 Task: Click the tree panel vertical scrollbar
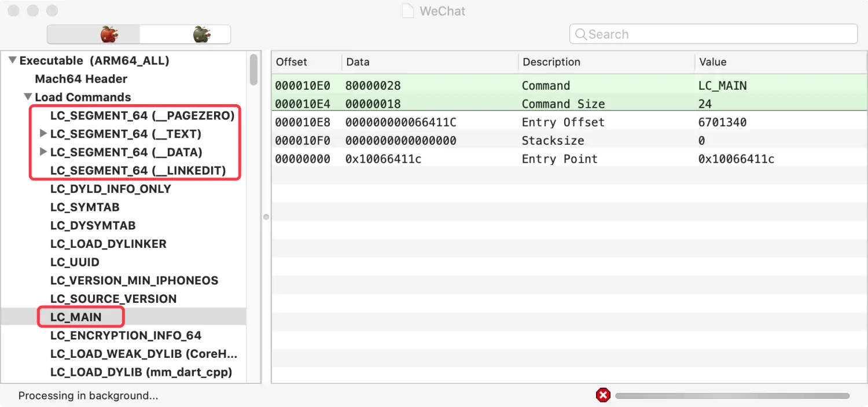253,69
